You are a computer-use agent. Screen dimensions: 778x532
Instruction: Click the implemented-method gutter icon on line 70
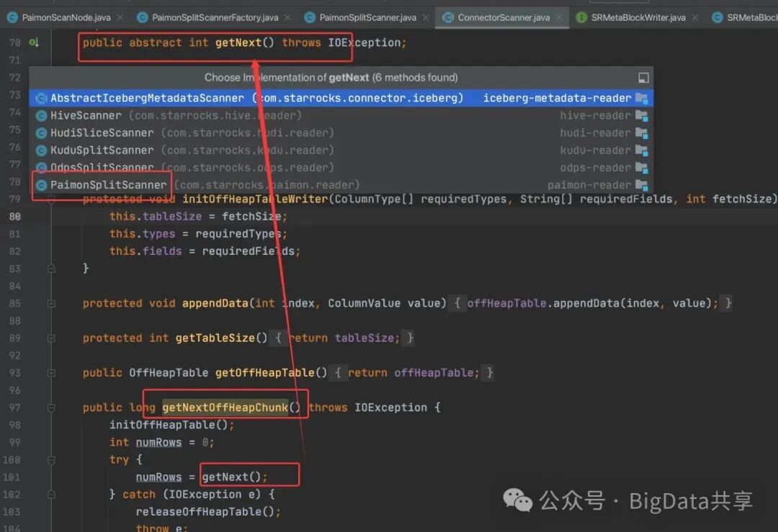pos(34,42)
